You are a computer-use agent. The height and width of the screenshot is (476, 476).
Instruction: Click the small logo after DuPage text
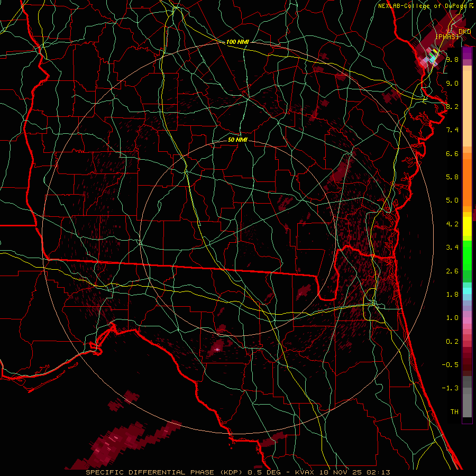[471, 5]
